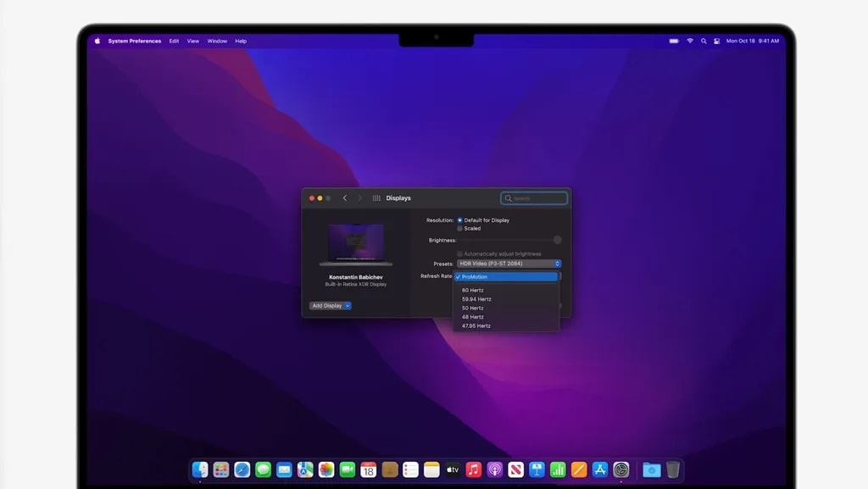Click the show all preferences grid icon
868x489 pixels.
click(376, 198)
